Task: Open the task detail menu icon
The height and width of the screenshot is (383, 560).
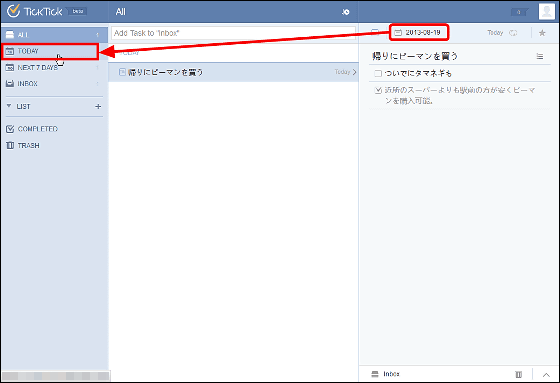Action: click(x=540, y=56)
